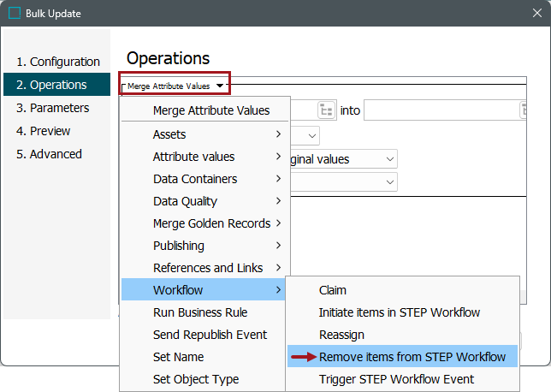Choose Remove items from STEP Workflow
The height and width of the screenshot is (392, 551).
coord(412,357)
